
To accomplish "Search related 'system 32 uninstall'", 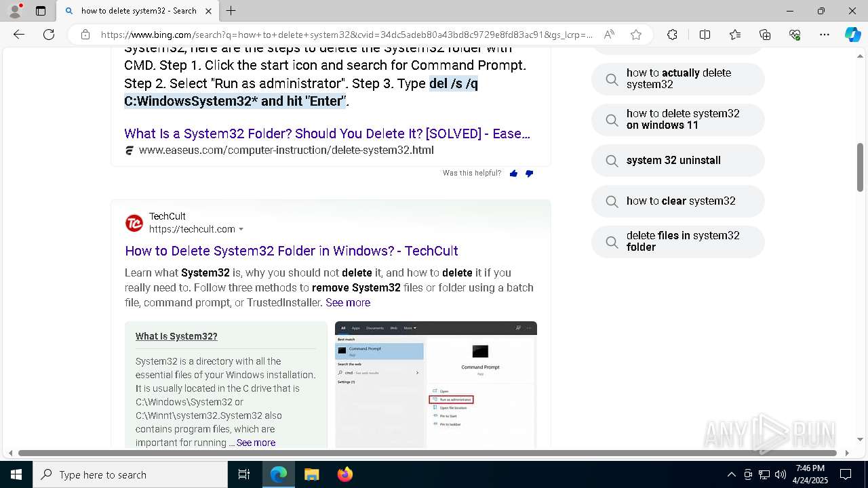I will (x=678, y=161).
